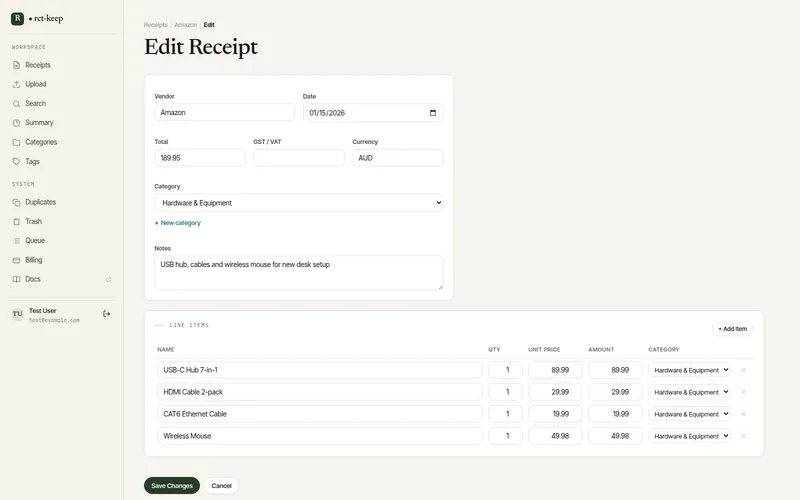800x500 pixels.
Task: Click the unit price 29.99 field
Action: point(555,392)
